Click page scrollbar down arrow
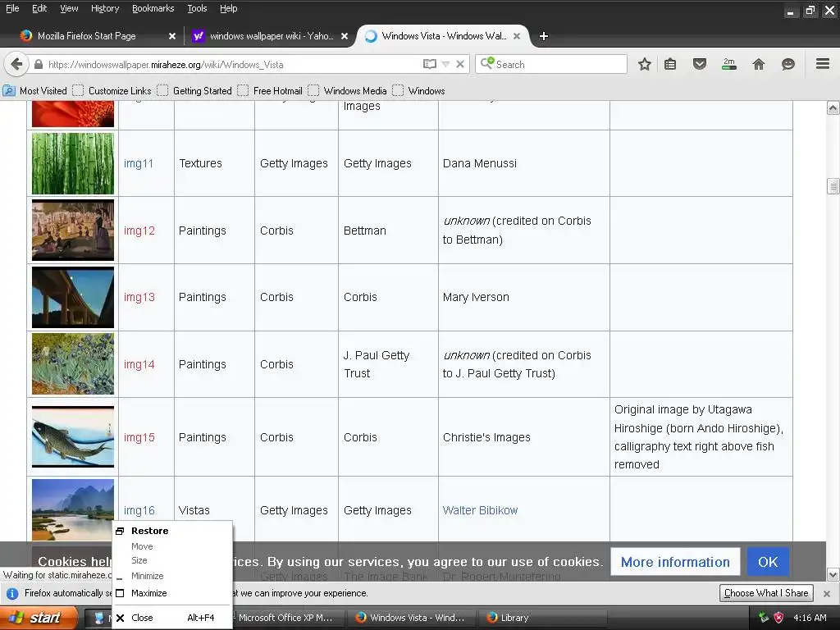The image size is (840, 630). click(833, 575)
